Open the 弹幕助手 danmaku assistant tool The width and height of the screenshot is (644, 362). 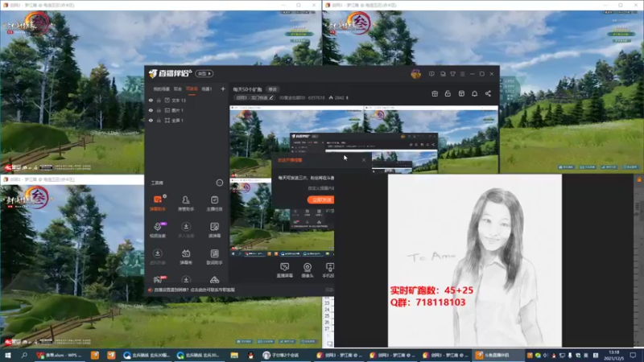[158, 204]
